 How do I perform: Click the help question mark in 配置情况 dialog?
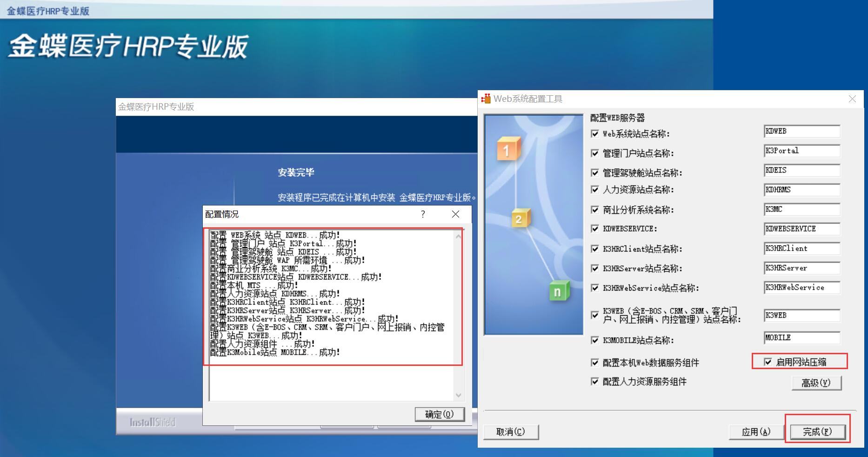point(423,214)
